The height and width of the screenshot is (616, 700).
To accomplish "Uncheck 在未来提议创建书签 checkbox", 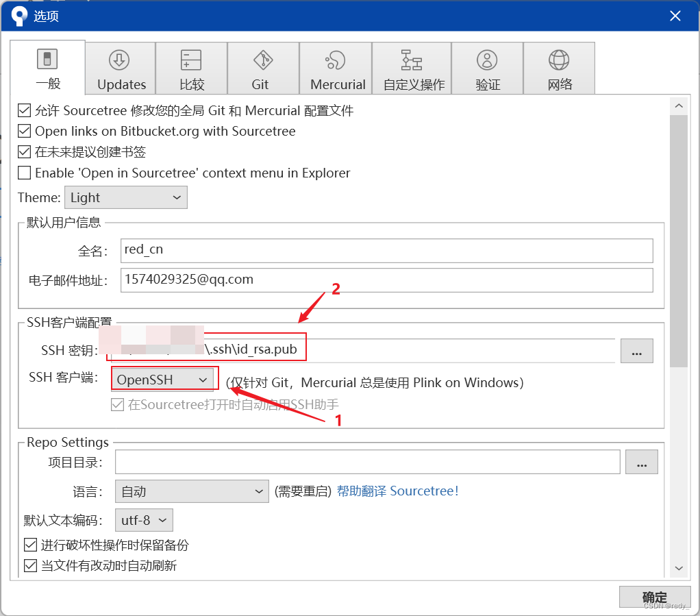I will tap(24, 152).
